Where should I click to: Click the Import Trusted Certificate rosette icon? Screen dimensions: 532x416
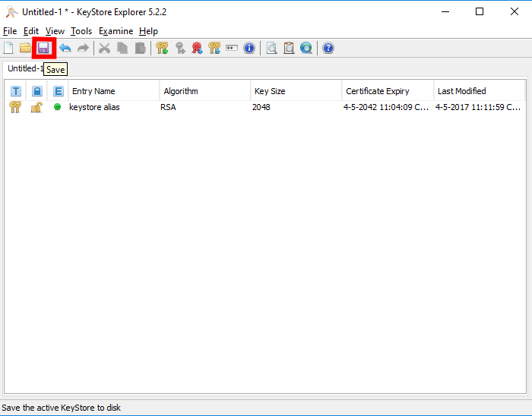197,48
